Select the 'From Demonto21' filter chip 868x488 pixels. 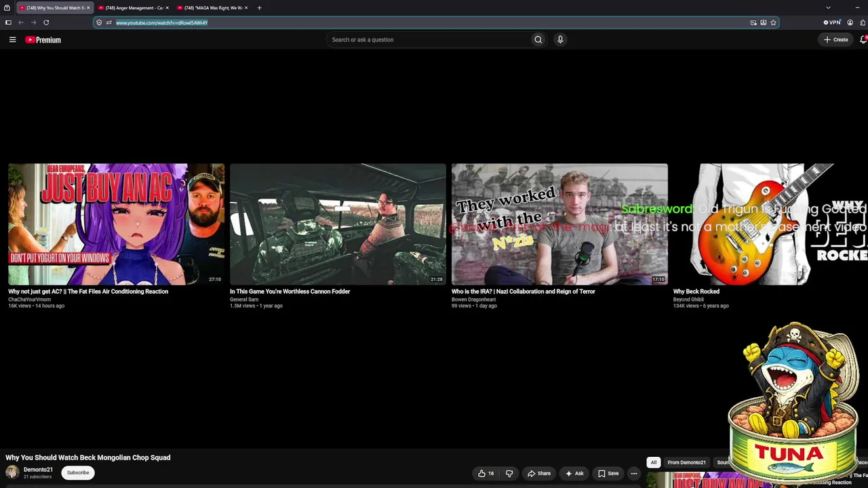pyautogui.click(x=686, y=462)
